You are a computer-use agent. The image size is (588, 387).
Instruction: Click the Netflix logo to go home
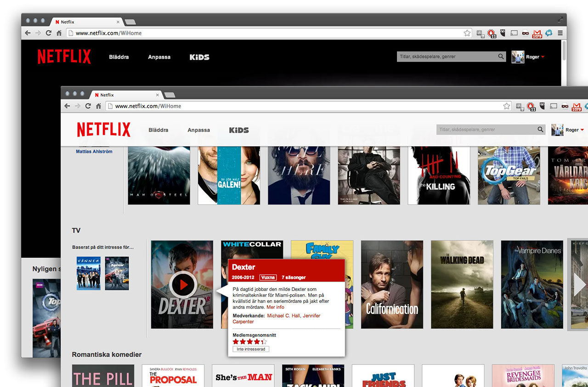103,129
